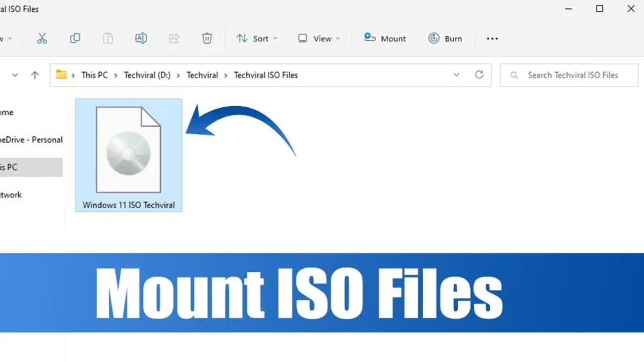The image size is (644, 362).
Task: Expand the chevron after Techviral breadcrumb
Action: 226,75
